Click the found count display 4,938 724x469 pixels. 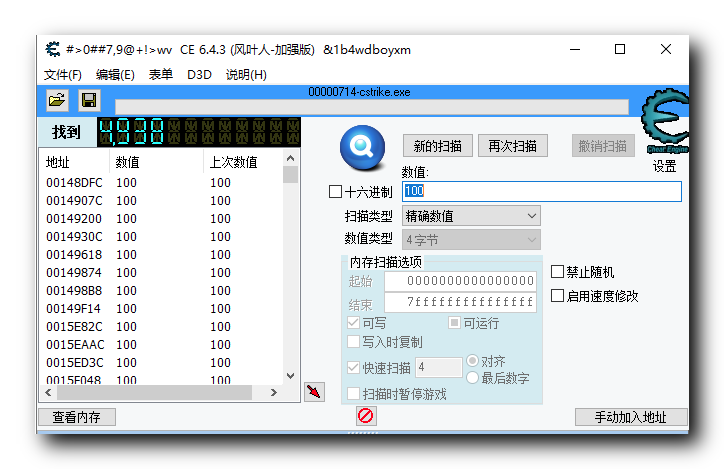click(199, 132)
